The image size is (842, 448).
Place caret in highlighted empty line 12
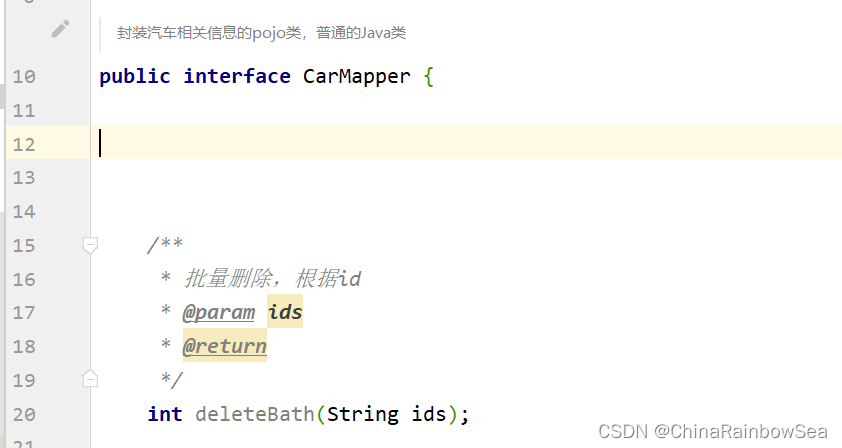[400, 144]
